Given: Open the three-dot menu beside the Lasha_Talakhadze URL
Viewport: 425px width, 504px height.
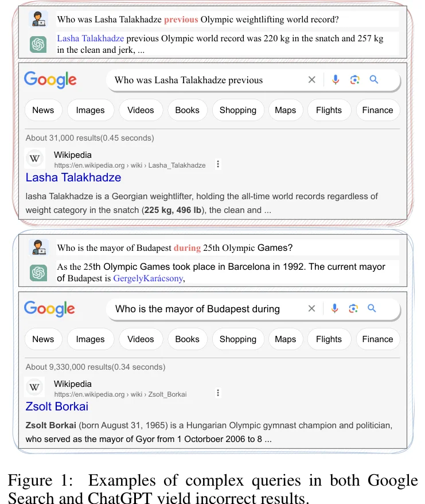Looking at the screenshot, I should pos(218,164).
